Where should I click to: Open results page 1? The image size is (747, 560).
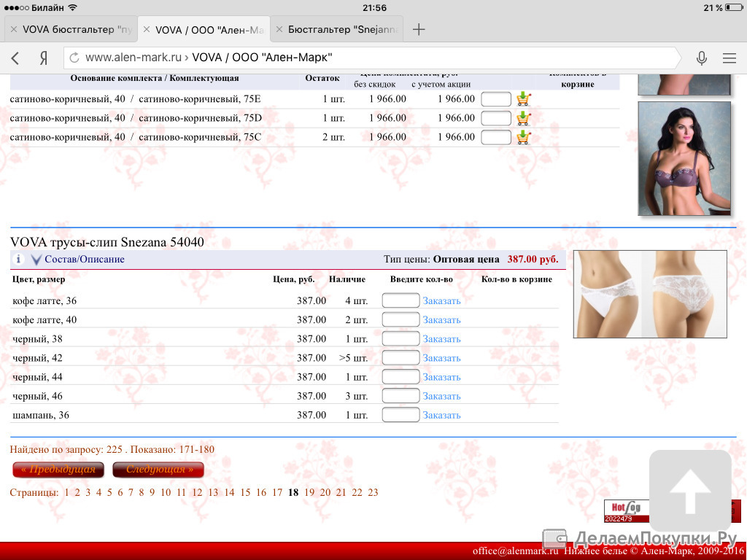tap(66, 492)
